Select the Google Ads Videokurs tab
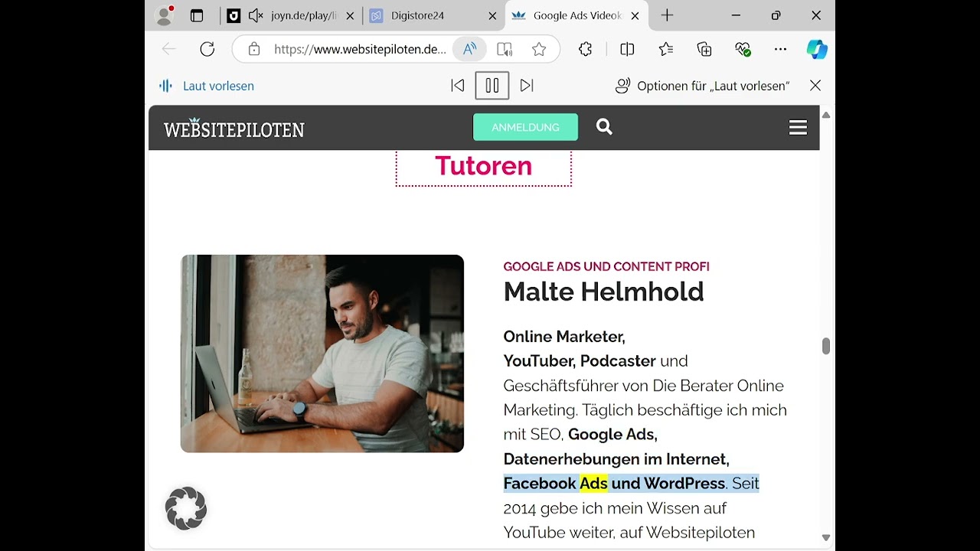This screenshot has width=980, height=551. pos(577,15)
